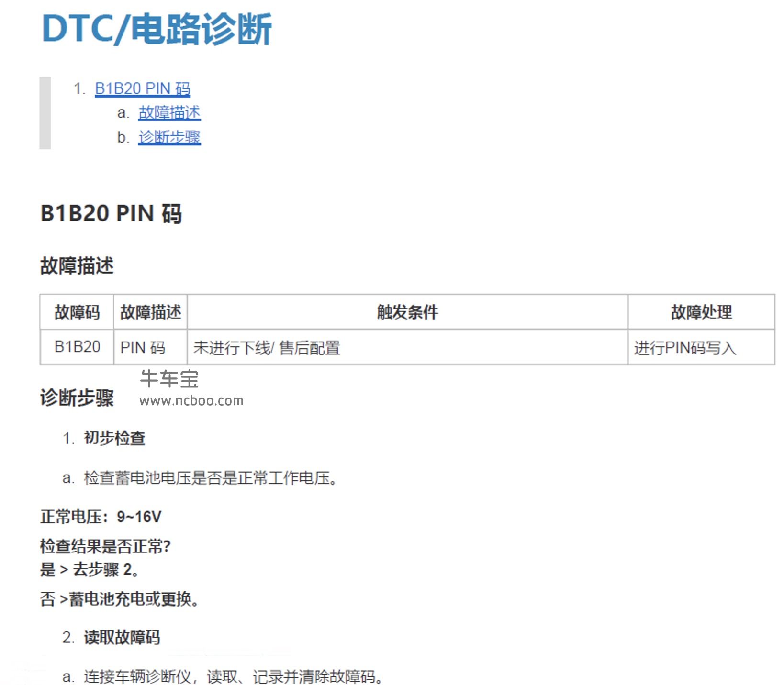This screenshot has height=685, width=784.
Task: Open the B1B20 PIN 码 link
Action: (143, 88)
